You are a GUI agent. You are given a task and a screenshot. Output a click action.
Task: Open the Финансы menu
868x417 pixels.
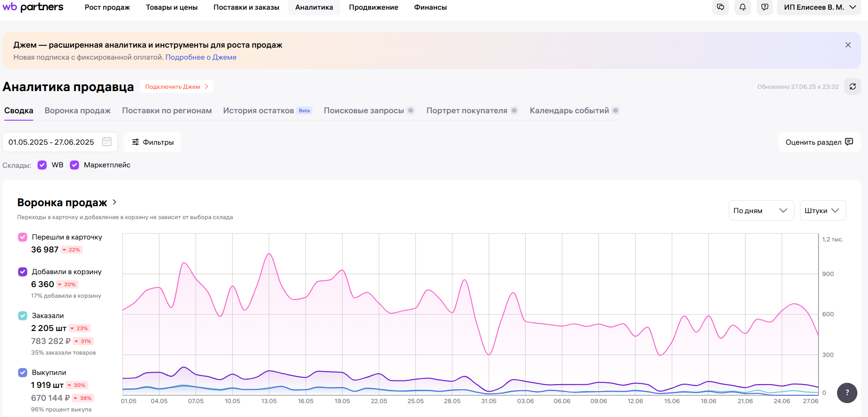click(430, 7)
